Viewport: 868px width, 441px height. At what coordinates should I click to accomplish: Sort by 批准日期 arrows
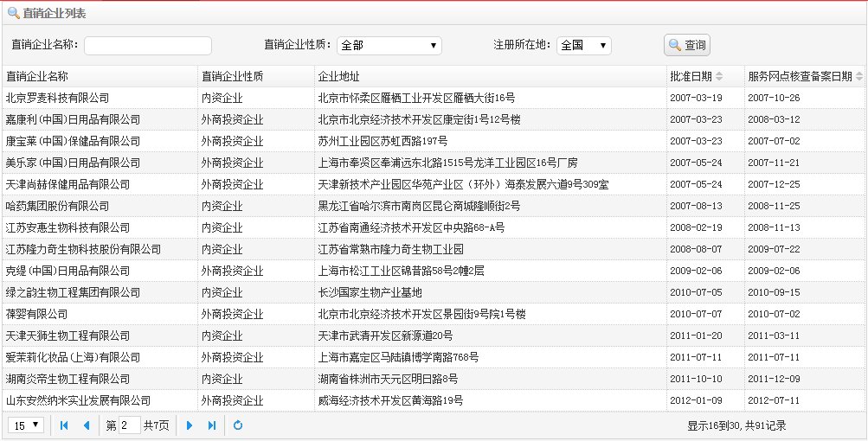tap(719, 76)
